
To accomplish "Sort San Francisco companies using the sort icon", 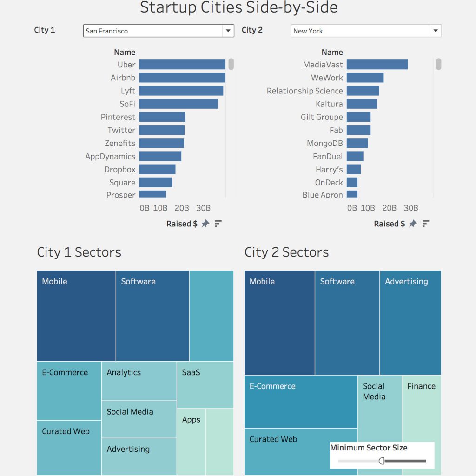I will [217, 224].
